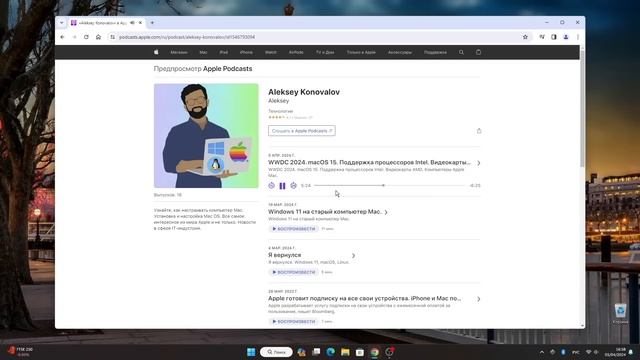Close the Aleksey Konovalov tab
Viewport: 640px width, 360px height.
pos(140,23)
